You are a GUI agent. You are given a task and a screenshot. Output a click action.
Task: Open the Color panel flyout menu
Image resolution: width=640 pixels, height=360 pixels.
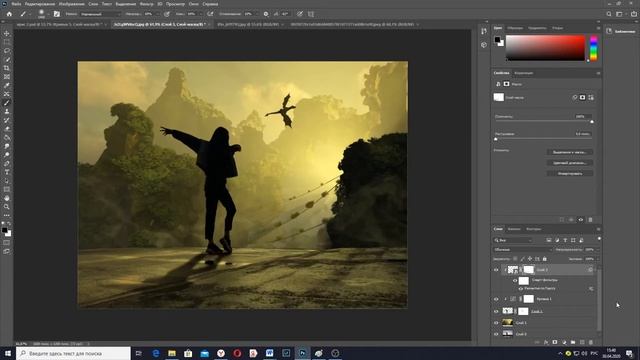click(598, 28)
